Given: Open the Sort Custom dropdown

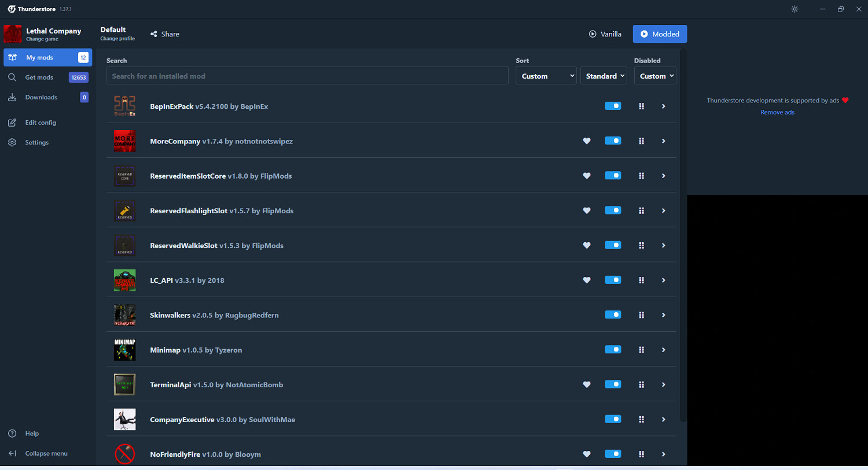Looking at the screenshot, I should [546, 76].
